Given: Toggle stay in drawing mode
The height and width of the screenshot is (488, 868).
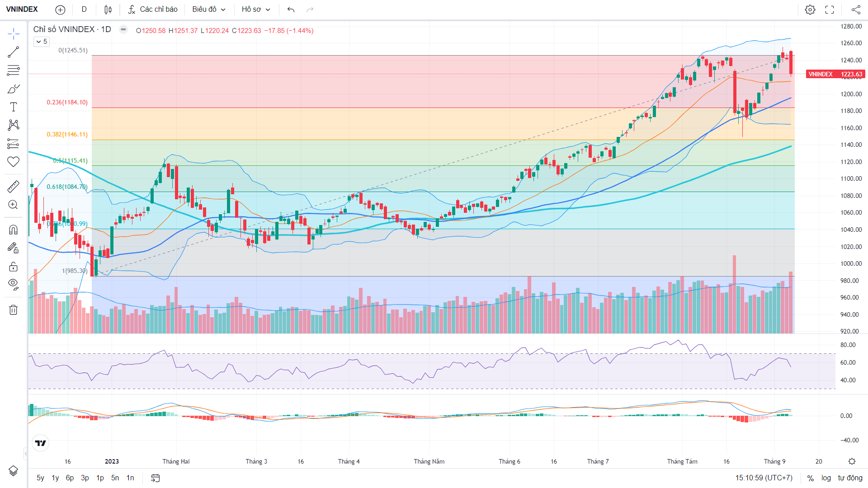Looking at the screenshot, I should tap(14, 248).
